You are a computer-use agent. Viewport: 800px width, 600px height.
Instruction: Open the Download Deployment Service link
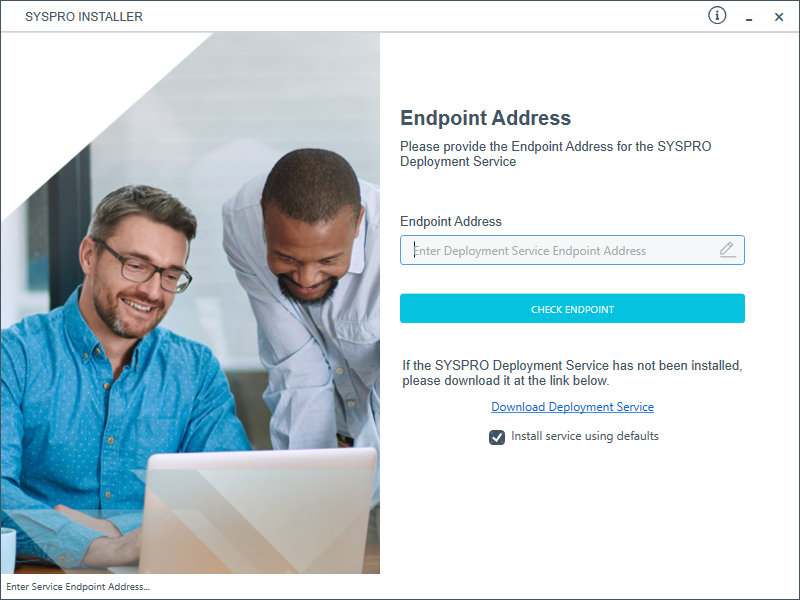click(x=572, y=407)
